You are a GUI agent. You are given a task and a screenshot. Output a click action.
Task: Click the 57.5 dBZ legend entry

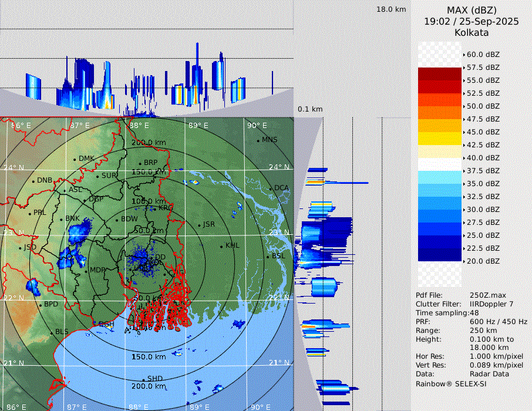[x=483, y=68]
